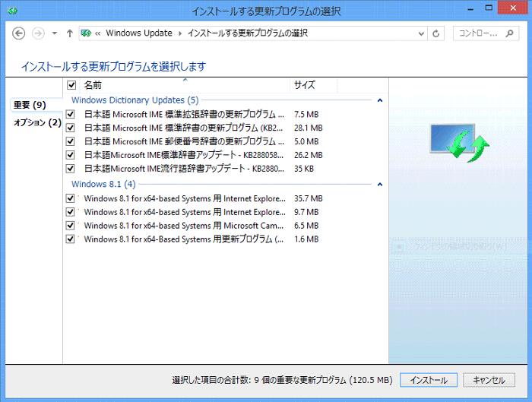Click the Windows 8.1 (4) group header
This screenshot has height=402, width=532.
point(103,184)
